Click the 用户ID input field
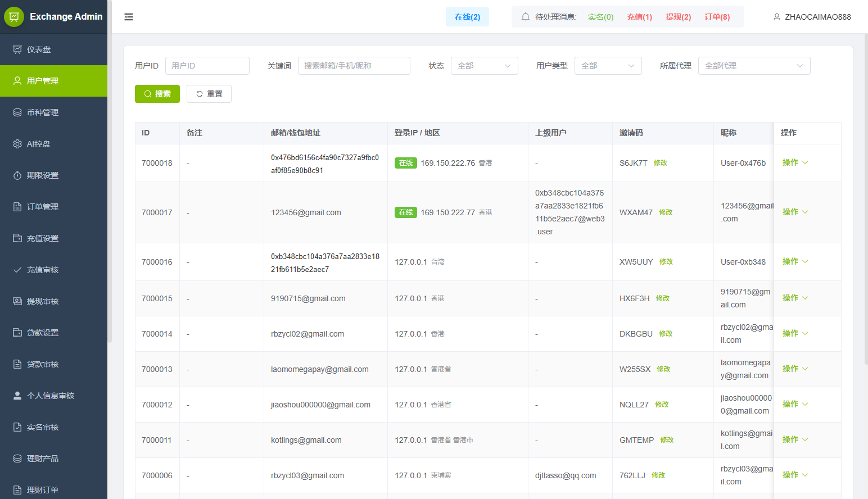The image size is (868, 499). click(207, 66)
